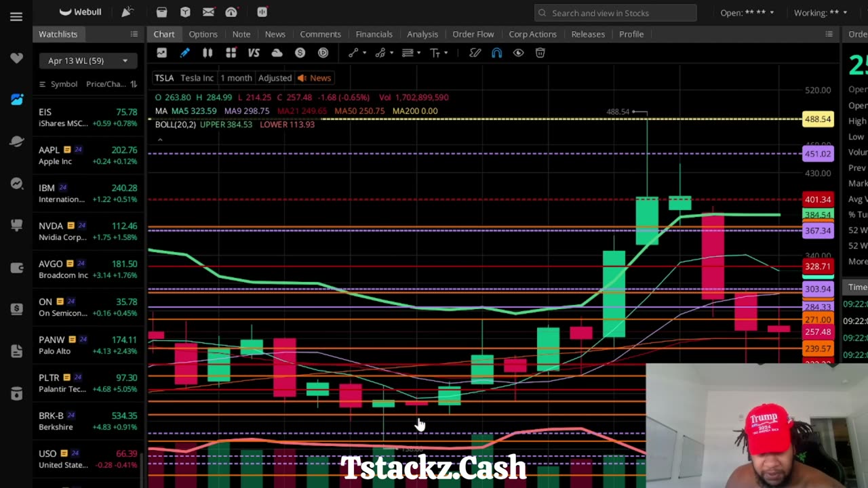Click the Webull logo
Viewport: 868px width, 488px height.
80,12
